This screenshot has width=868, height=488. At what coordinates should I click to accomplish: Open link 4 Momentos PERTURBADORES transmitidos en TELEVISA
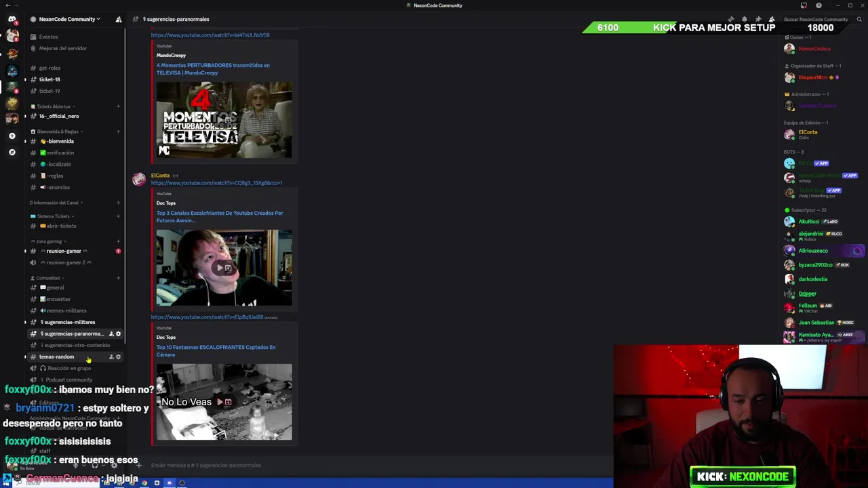[x=213, y=69]
